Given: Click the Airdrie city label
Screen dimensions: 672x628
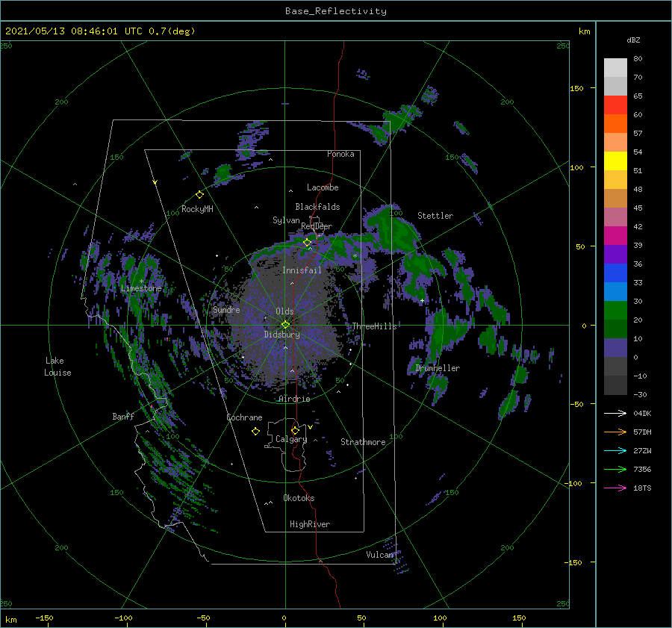Looking at the screenshot, I should point(294,399).
